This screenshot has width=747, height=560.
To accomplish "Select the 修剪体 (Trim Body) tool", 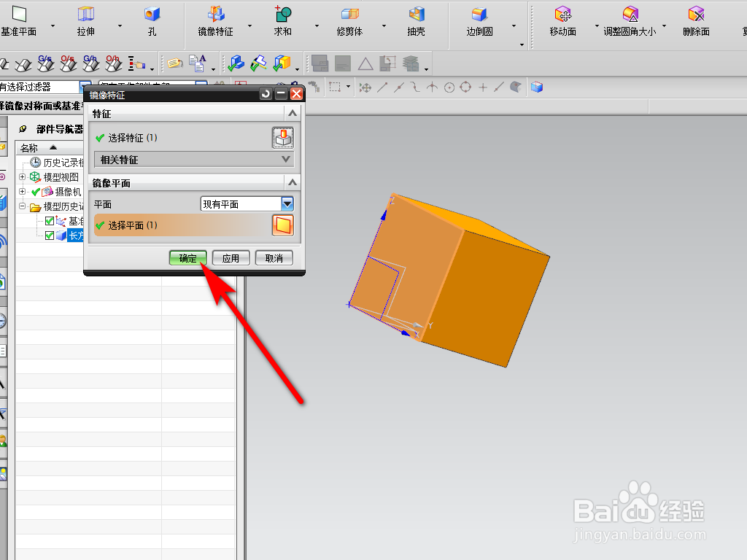I will pyautogui.click(x=349, y=21).
